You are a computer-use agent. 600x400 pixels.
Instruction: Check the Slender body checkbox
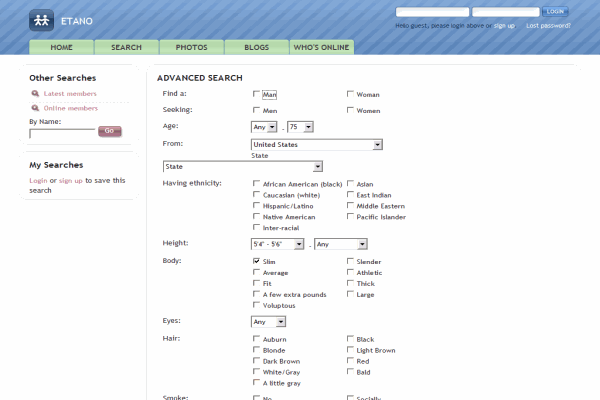(x=350, y=261)
